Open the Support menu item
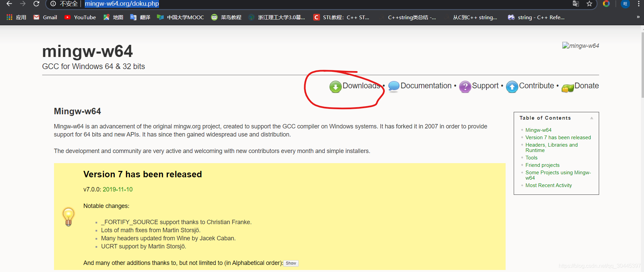The height and width of the screenshot is (272, 644). pyautogui.click(x=485, y=86)
